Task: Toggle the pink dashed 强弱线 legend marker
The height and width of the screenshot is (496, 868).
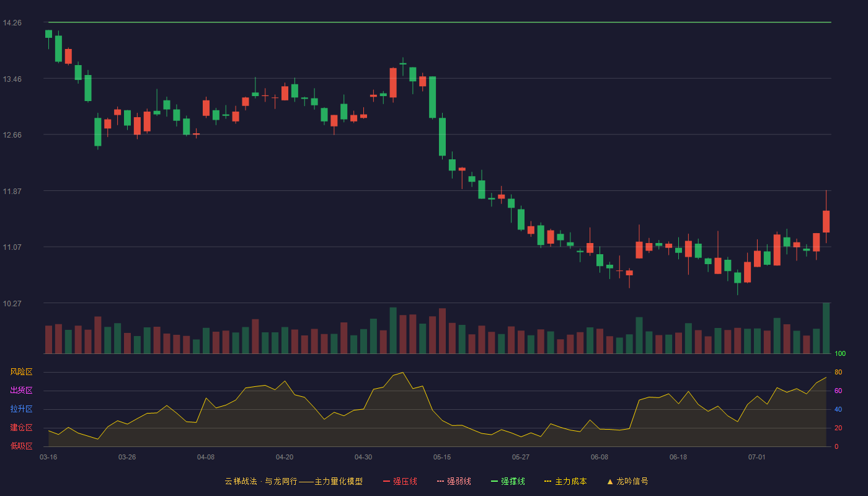Action: tap(440, 481)
